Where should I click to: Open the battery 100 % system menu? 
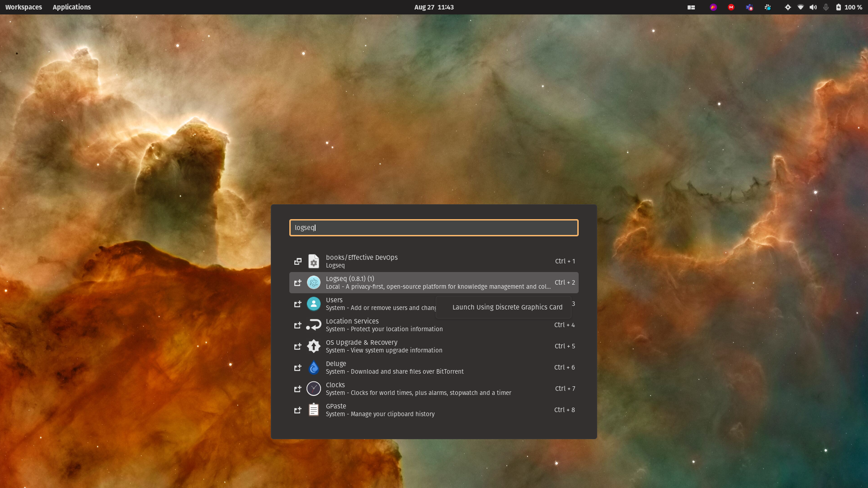pos(849,7)
